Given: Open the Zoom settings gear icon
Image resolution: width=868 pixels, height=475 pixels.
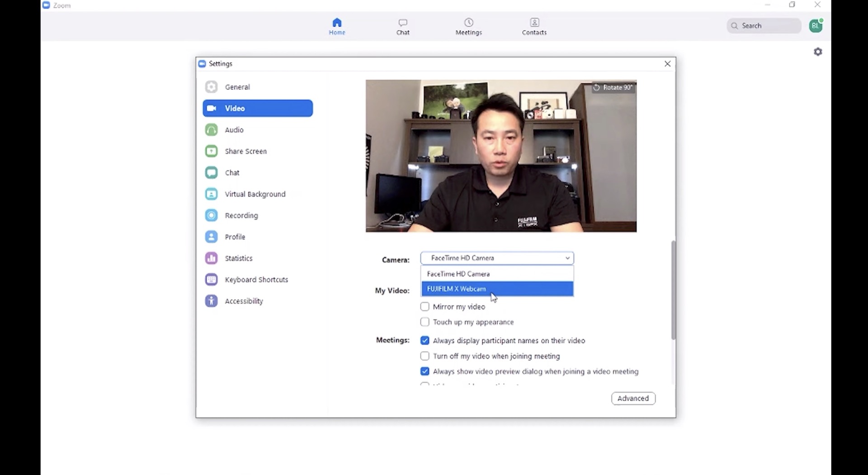Looking at the screenshot, I should tap(818, 52).
